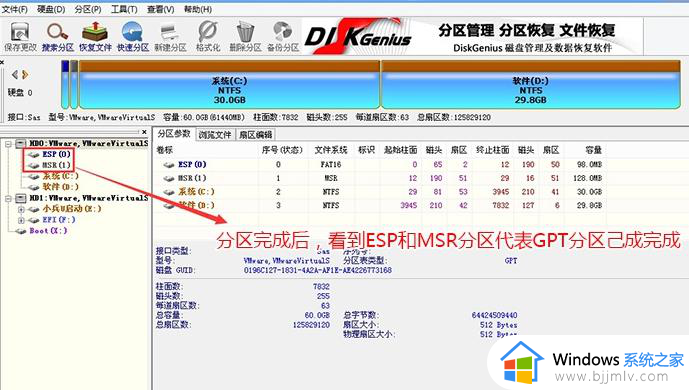Switch to the 浏览文件 tab
This screenshot has width=689, height=390.
pos(215,134)
